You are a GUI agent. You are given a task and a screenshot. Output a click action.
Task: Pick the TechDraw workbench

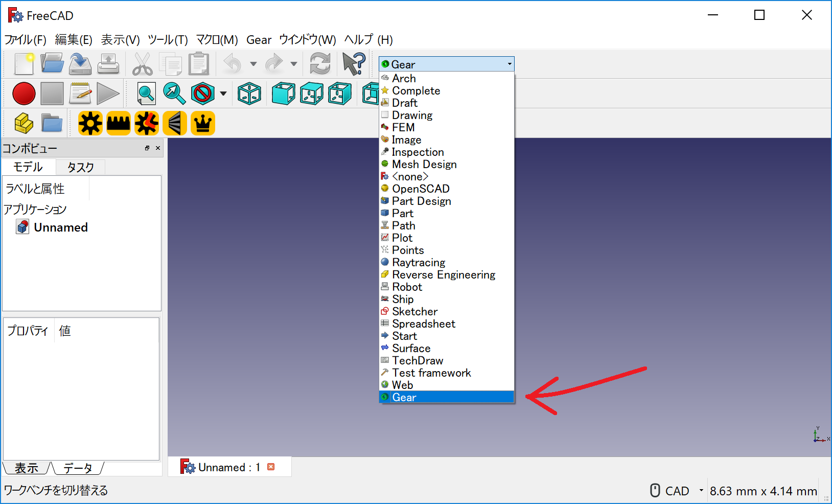[446, 360]
